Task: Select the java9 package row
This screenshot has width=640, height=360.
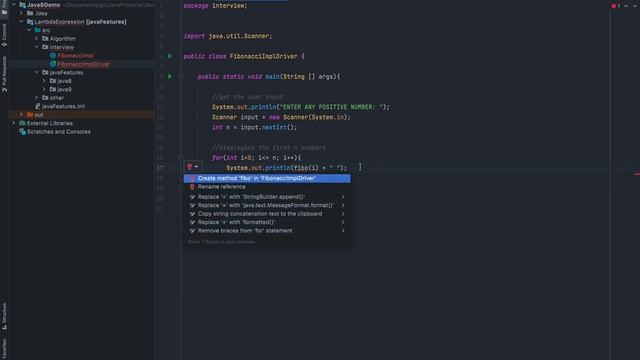Action: pyautogui.click(x=81, y=89)
